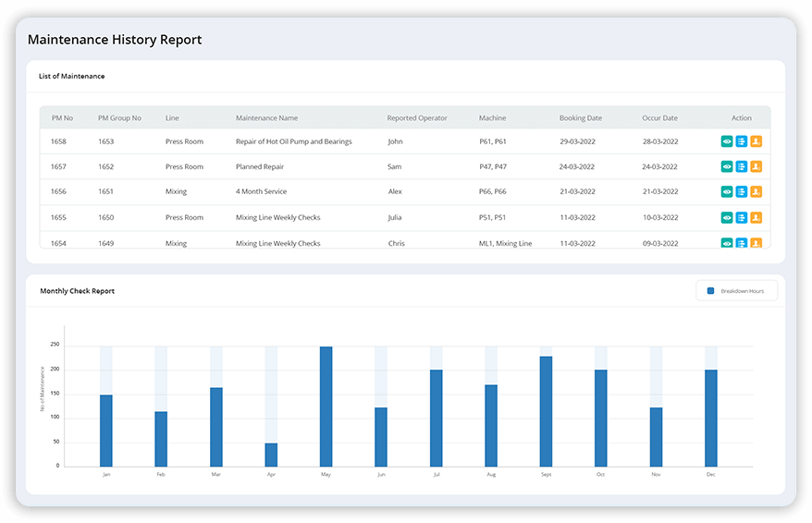View PM 1655 using the eye icon
The height and width of the screenshot is (523, 812).
727,218
